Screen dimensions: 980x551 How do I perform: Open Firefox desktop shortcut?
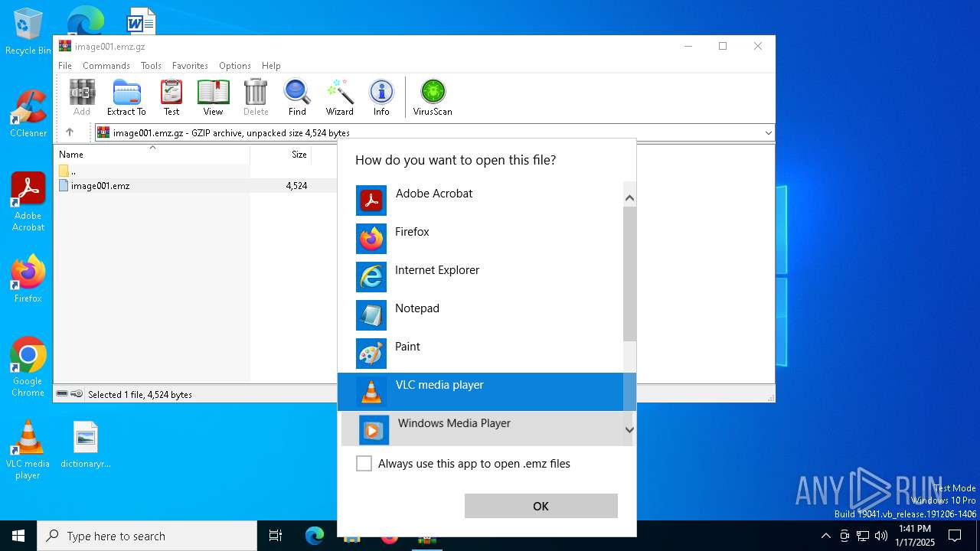tap(28, 279)
